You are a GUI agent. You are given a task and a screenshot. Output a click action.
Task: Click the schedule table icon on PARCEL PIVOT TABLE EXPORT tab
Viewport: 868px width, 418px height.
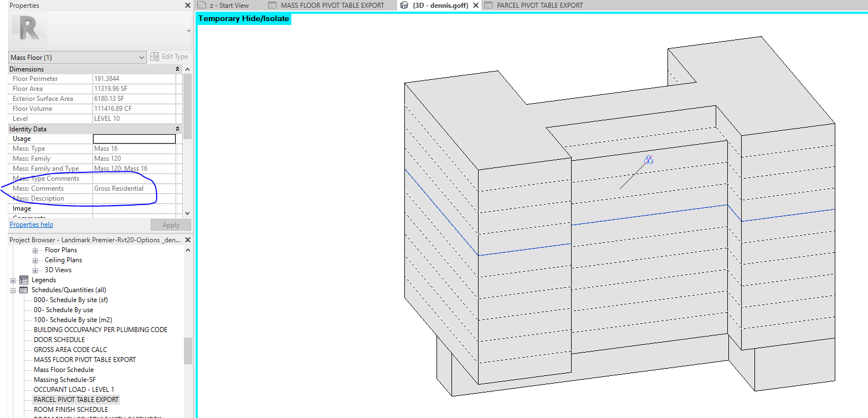click(x=488, y=5)
